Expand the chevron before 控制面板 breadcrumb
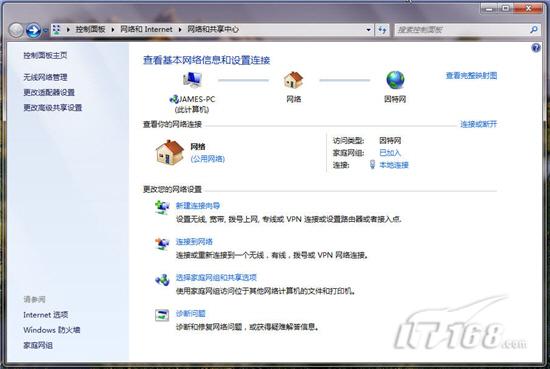The height and width of the screenshot is (369, 550). pyautogui.click(x=68, y=29)
